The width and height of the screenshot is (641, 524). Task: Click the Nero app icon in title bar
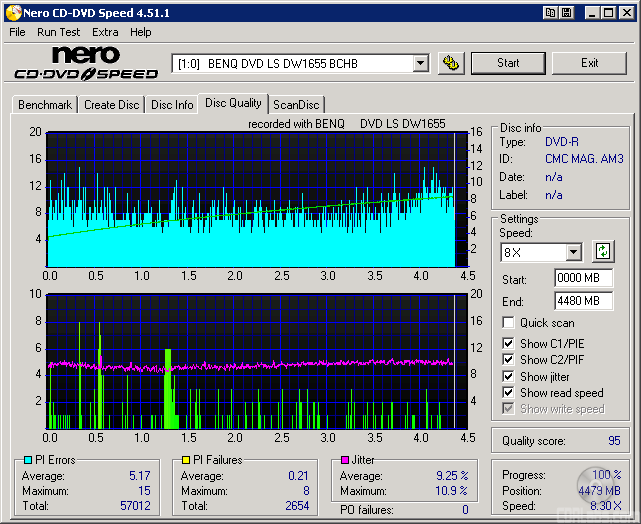(x=11, y=13)
